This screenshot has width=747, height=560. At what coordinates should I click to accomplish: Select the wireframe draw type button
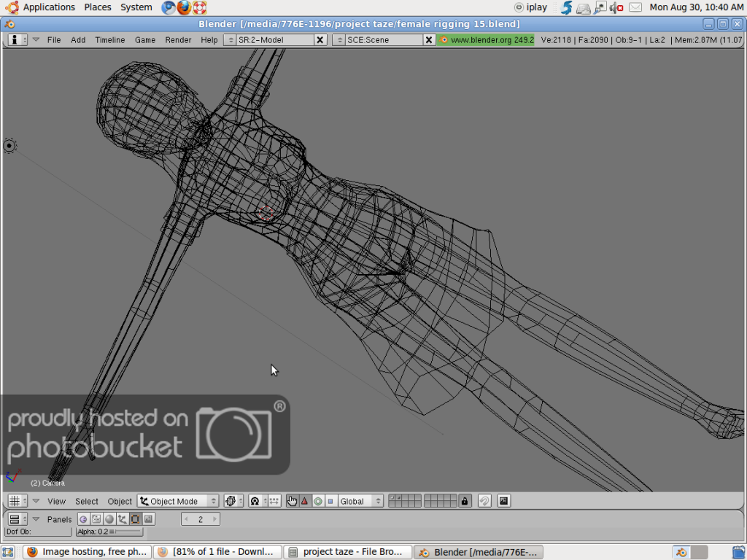[233, 501]
